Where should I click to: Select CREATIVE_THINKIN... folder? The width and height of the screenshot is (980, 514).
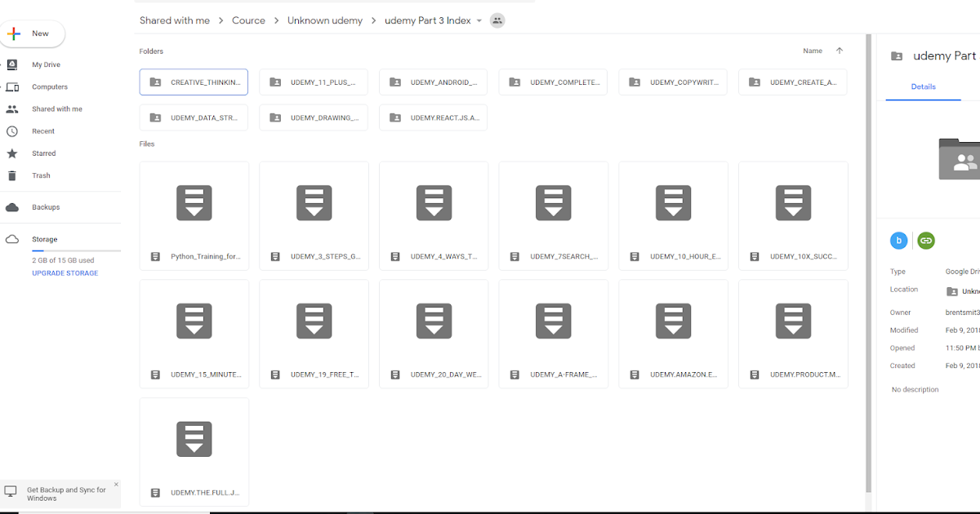[194, 82]
